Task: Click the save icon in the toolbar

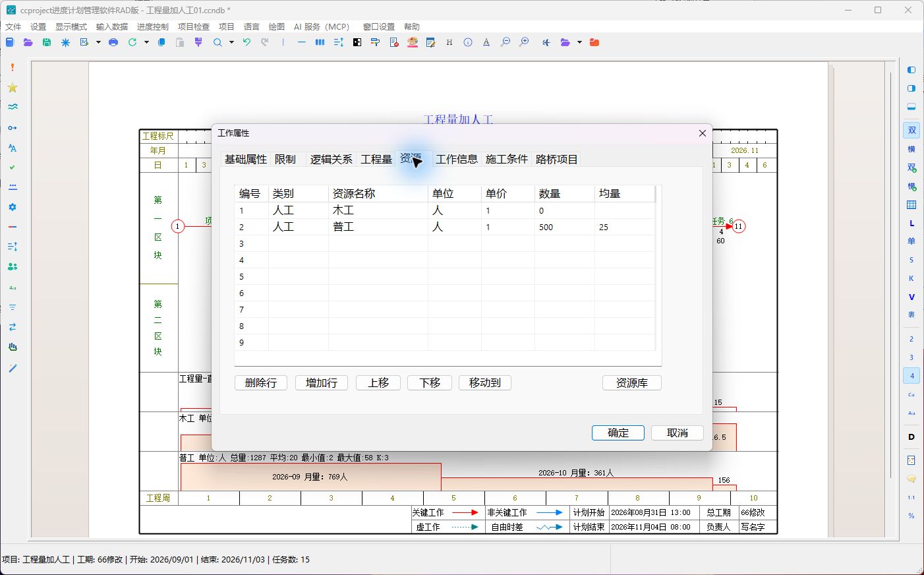Action: click(47, 42)
